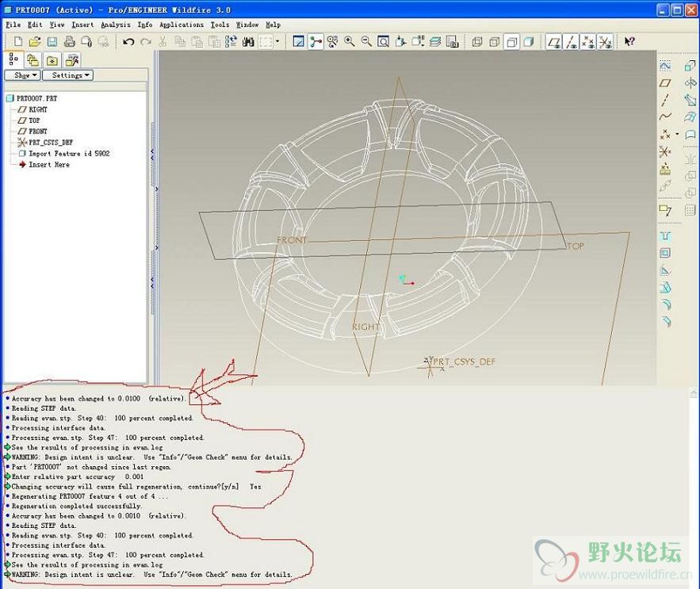Open selection box dropdown arrow in toolbar

coord(277,41)
